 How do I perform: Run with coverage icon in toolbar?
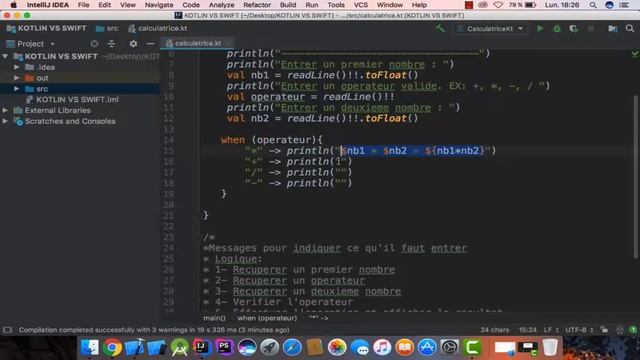(573, 29)
